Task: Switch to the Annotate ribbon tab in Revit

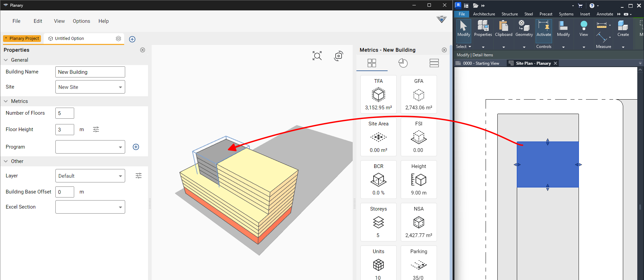Action: click(x=605, y=14)
